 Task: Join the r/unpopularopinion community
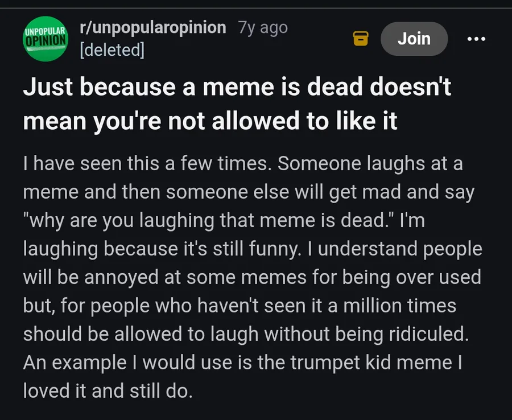(x=414, y=38)
